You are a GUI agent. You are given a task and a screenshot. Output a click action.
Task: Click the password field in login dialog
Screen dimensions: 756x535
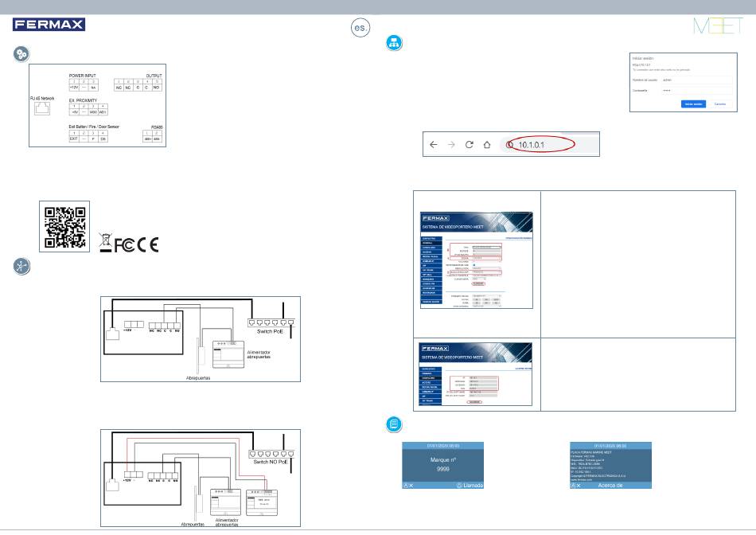[696, 90]
